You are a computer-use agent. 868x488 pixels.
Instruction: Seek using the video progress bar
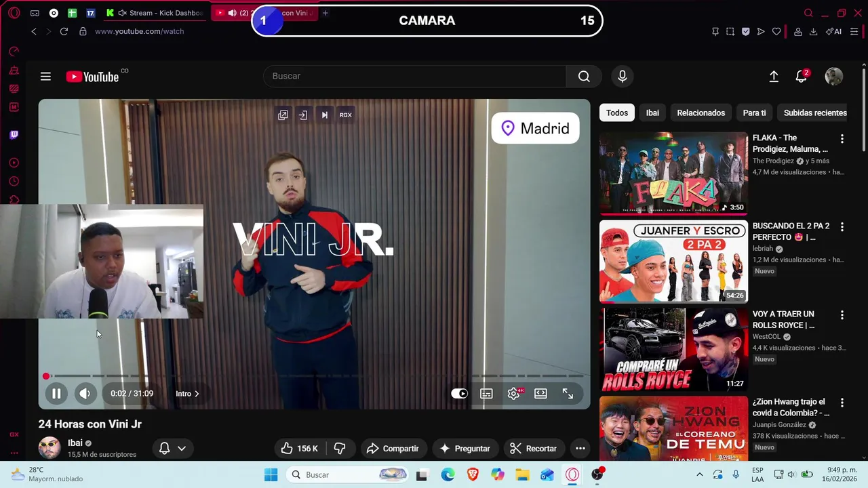(314, 375)
